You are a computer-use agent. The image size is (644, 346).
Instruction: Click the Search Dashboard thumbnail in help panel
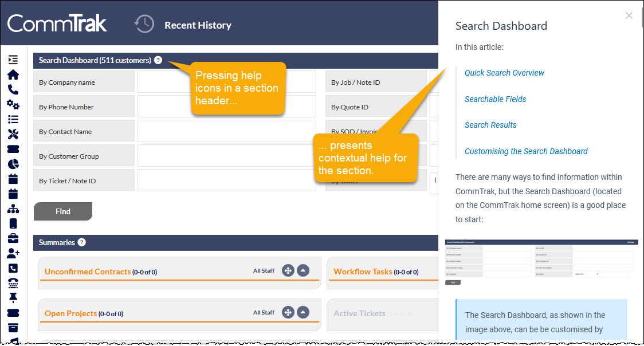click(541, 262)
